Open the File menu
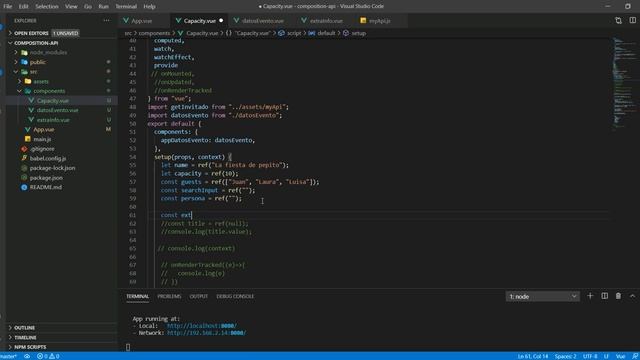This screenshot has width=640, height=360. (7, 7)
